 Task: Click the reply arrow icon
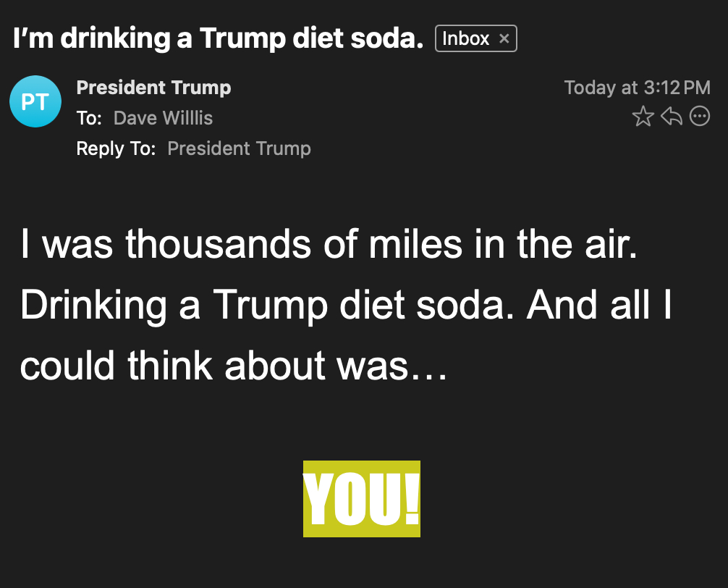tap(672, 117)
